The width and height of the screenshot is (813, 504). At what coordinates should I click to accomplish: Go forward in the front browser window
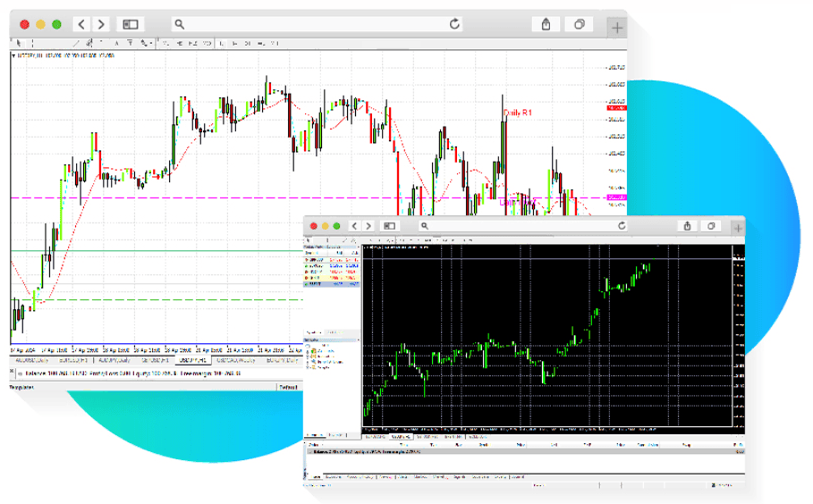[x=368, y=226]
